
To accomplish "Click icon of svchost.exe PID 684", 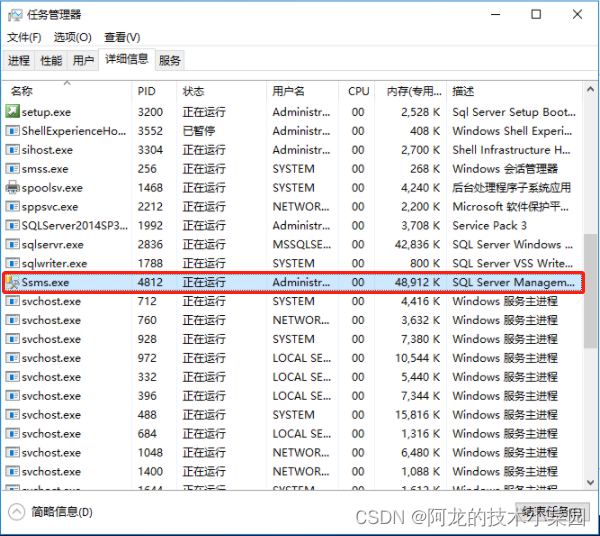I will pos(12,433).
